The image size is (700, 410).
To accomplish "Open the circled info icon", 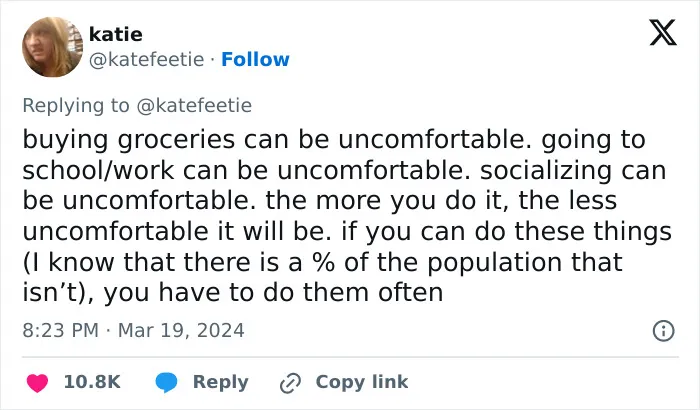I will [x=663, y=331].
